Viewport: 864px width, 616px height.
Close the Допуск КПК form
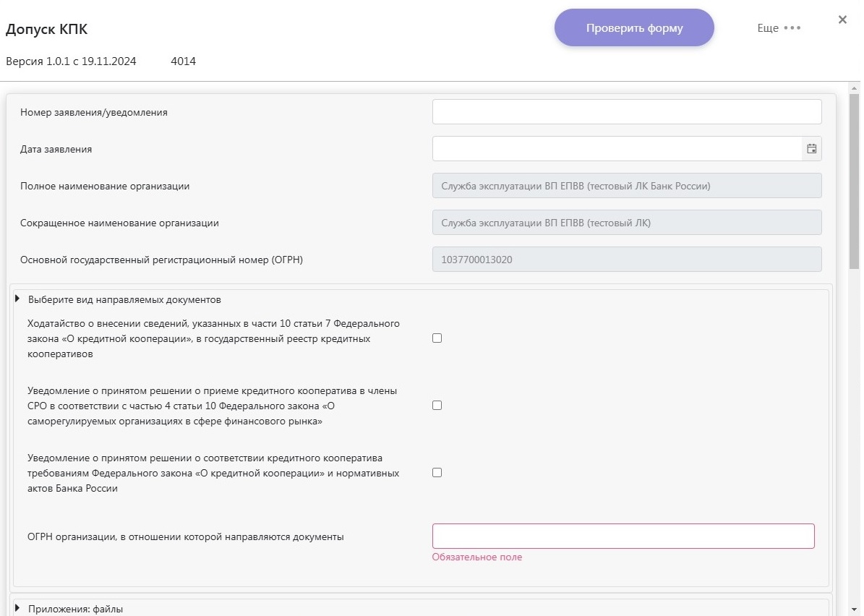coord(842,20)
